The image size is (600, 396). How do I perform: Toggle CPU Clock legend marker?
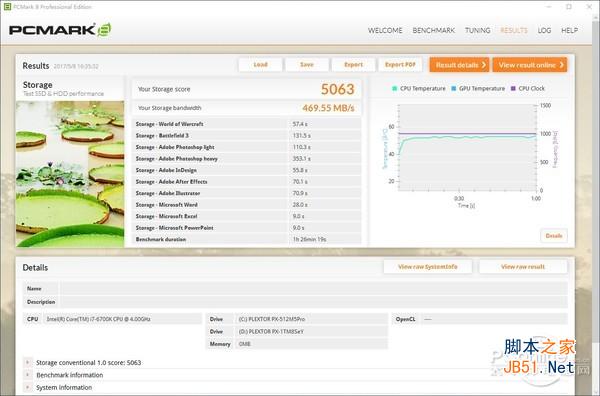coord(513,88)
